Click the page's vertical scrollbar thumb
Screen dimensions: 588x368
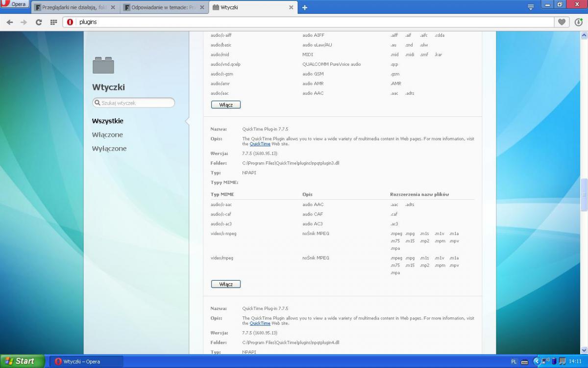click(584, 195)
